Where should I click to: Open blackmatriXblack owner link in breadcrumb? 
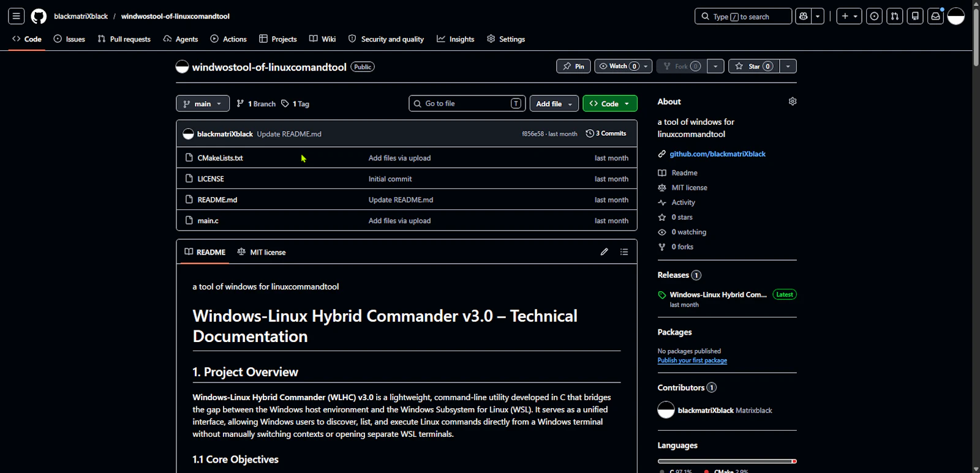[81, 17]
